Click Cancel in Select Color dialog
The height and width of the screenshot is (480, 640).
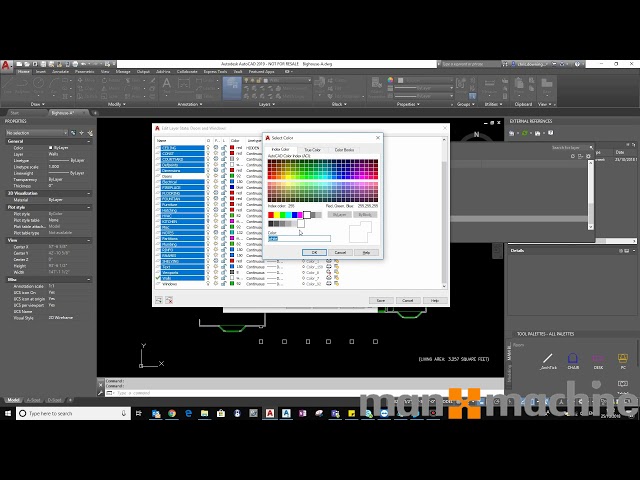coord(340,253)
